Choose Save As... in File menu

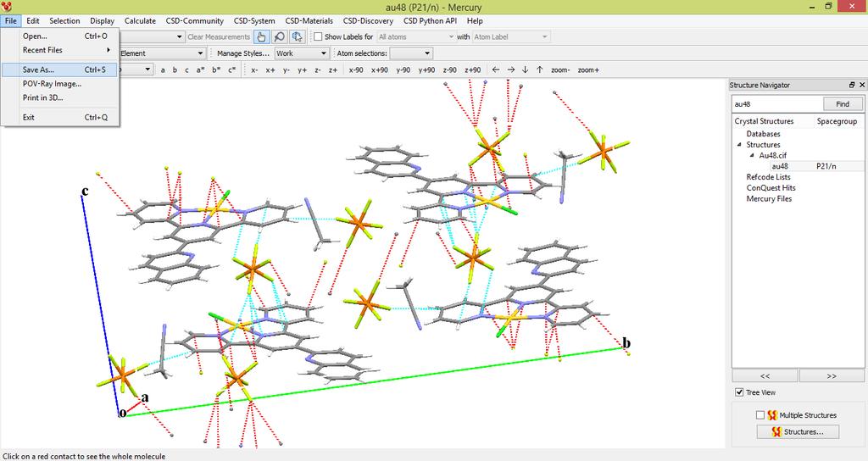point(60,69)
